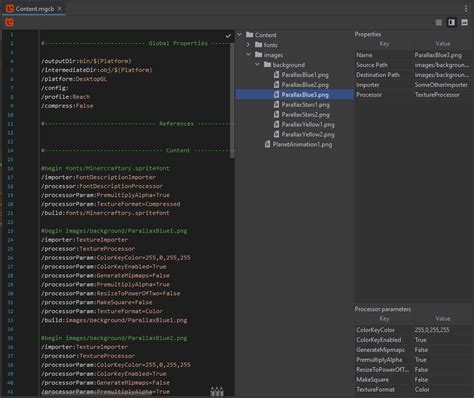Click the /compress:False line
This screenshot has height=398, width=474.
(x=67, y=106)
